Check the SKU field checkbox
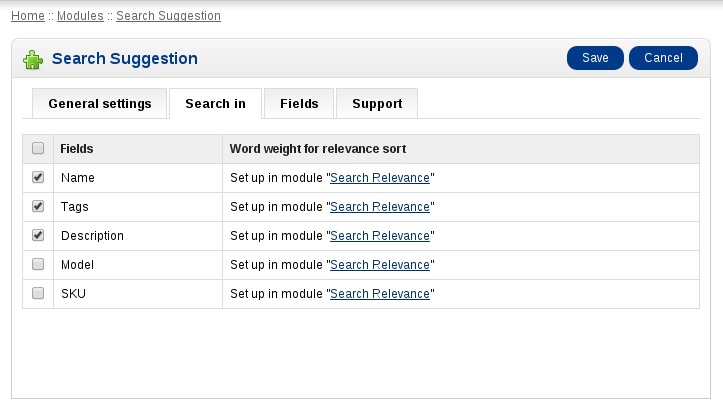723x407 pixels. tap(38, 293)
